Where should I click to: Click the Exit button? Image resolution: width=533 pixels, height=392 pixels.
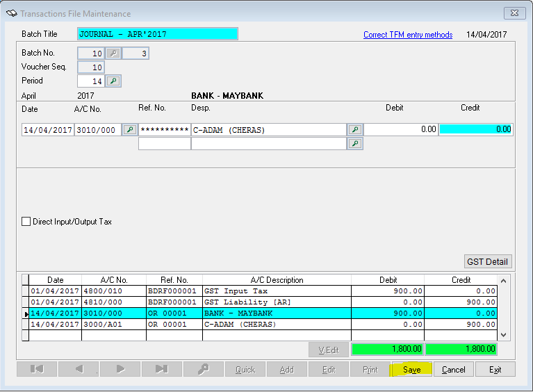tap(495, 369)
